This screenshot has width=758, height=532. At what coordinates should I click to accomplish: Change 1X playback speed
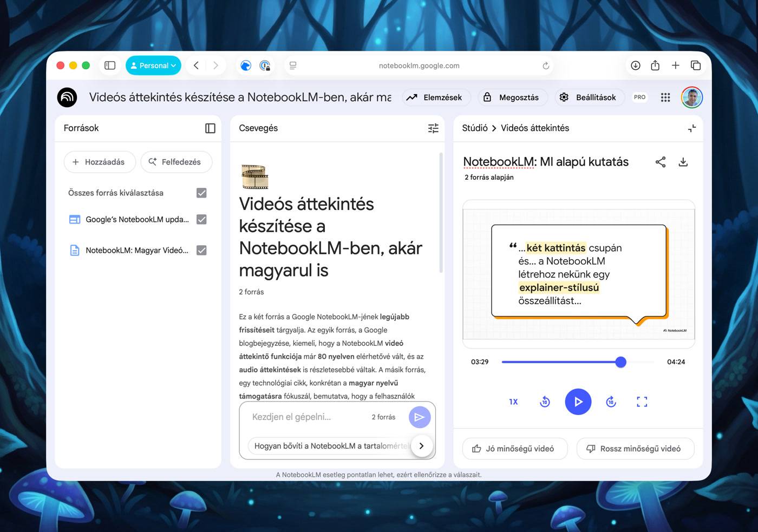513,402
